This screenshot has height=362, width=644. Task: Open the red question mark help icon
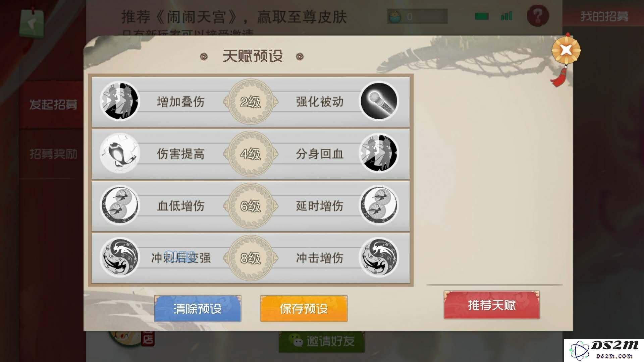click(x=538, y=16)
